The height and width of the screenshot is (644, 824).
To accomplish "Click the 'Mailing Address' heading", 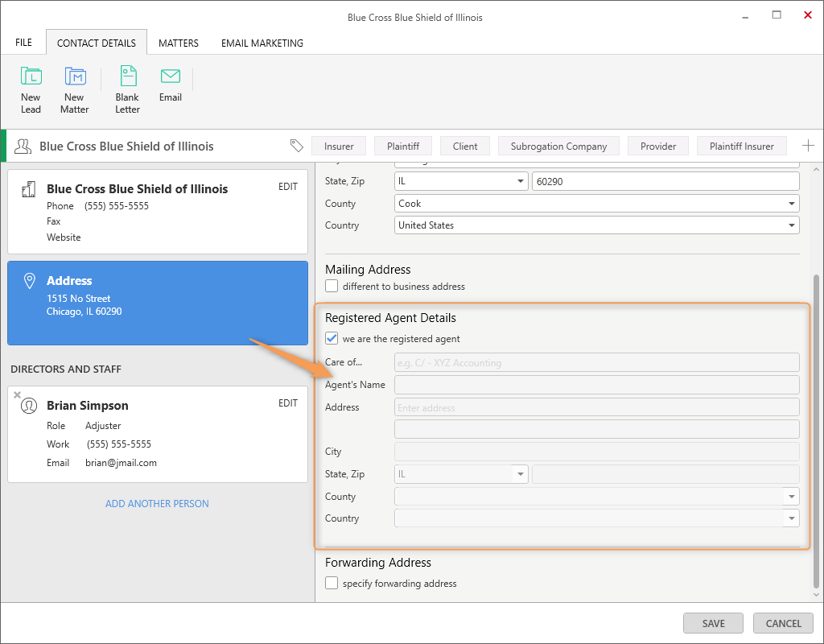I will coord(368,269).
